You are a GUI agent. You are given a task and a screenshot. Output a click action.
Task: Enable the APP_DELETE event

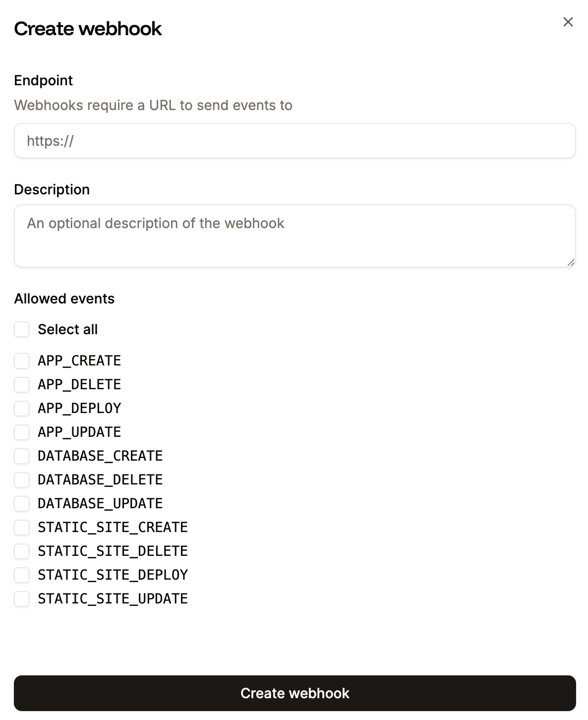click(x=22, y=384)
